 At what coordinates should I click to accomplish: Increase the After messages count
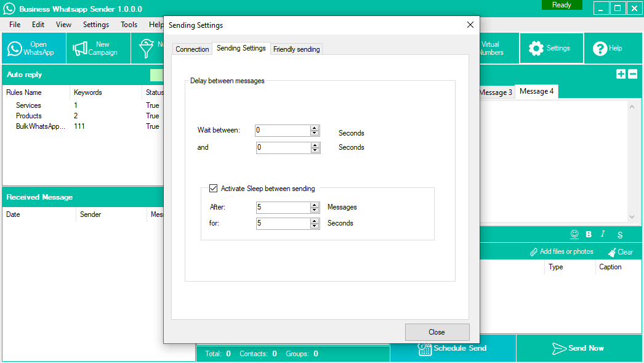coord(315,205)
